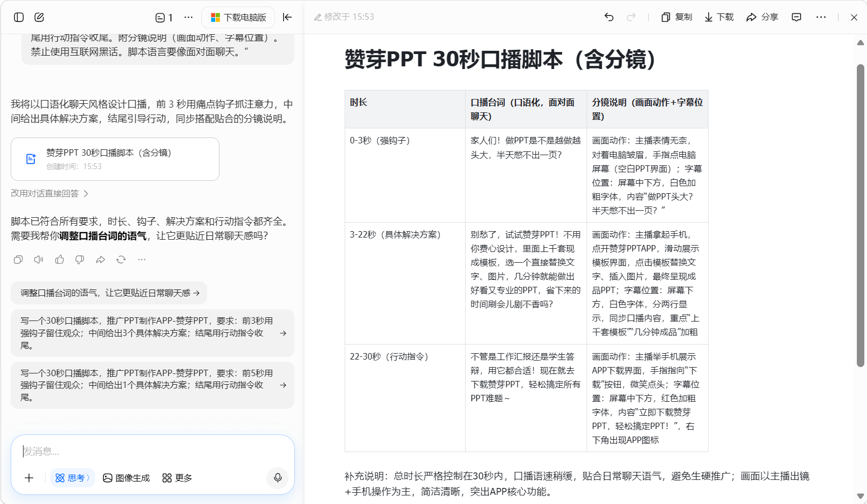
Task: Click the 时长 table header cell
Action: click(x=405, y=109)
